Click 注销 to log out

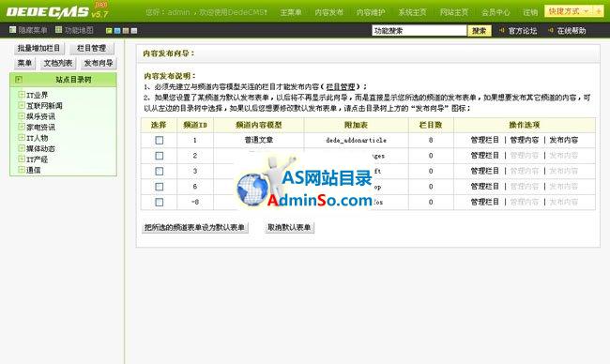coord(530,12)
